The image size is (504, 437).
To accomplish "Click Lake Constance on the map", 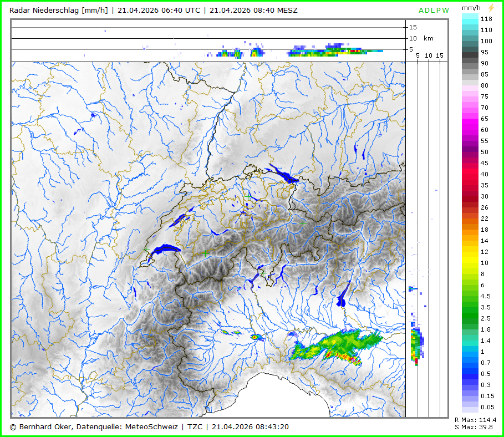I will point(283,176).
